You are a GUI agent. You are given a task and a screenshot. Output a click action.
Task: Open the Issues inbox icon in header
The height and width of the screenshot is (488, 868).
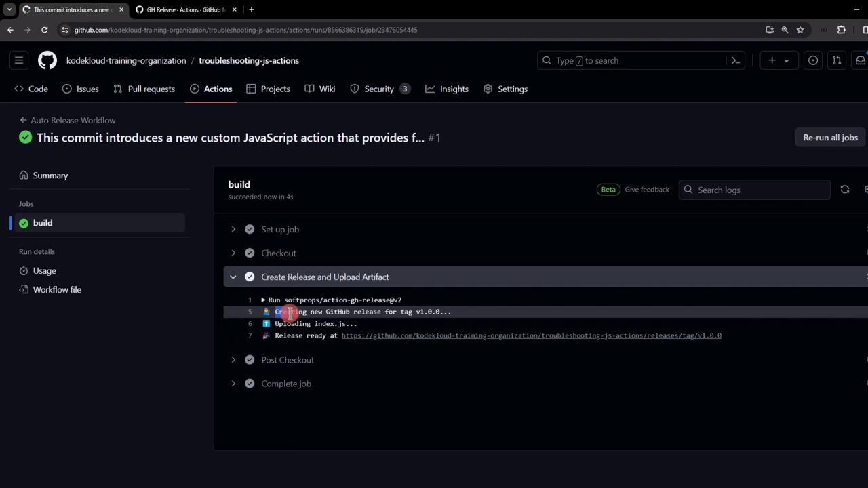tap(813, 60)
